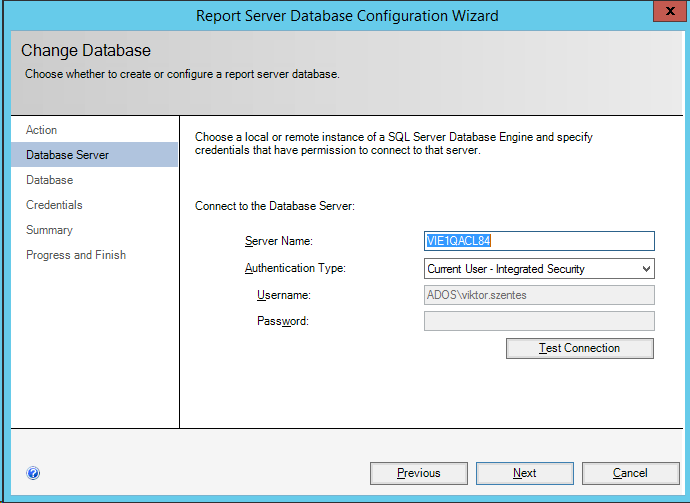Click the Change Database heading
Screen dimensions: 690x503
[86, 51]
